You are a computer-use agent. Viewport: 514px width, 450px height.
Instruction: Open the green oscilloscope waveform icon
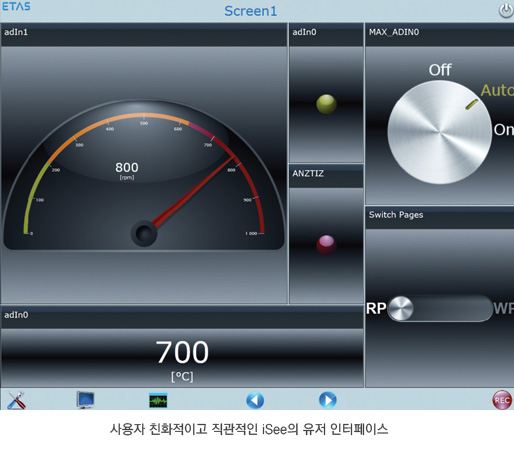(x=158, y=400)
